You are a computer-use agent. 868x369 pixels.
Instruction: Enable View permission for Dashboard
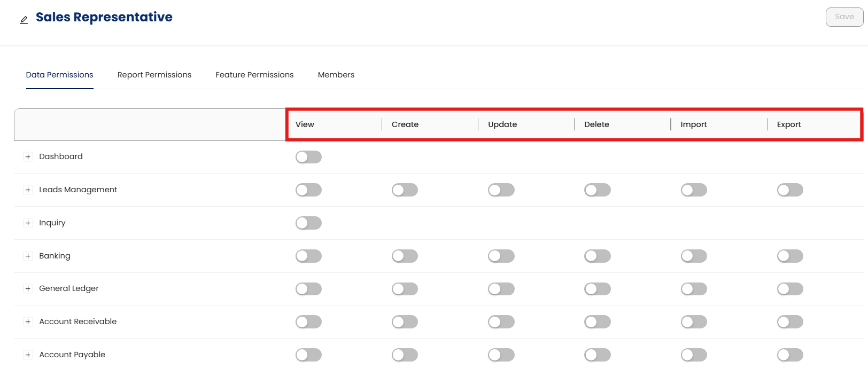tap(308, 157)
